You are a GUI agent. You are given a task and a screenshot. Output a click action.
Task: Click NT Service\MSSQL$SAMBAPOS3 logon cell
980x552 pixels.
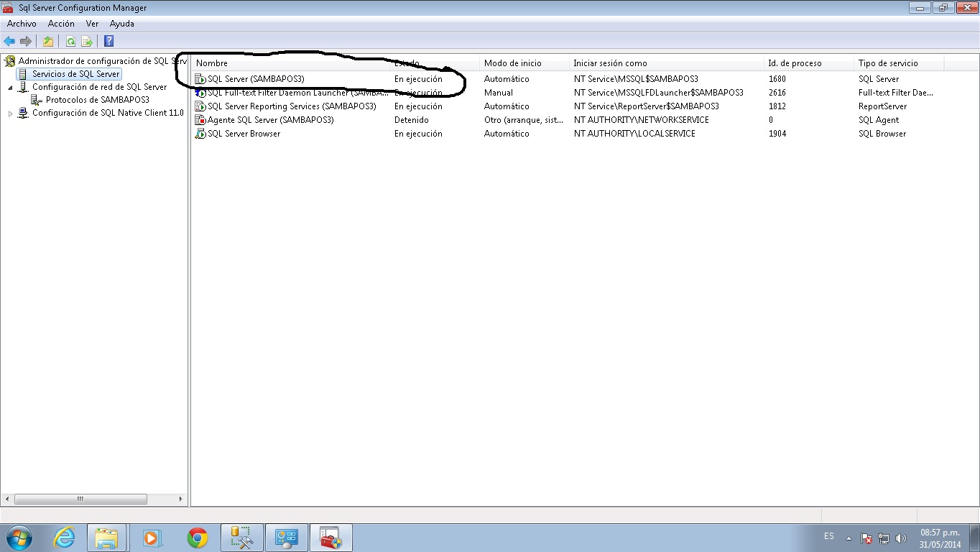(x=636, y=79)
